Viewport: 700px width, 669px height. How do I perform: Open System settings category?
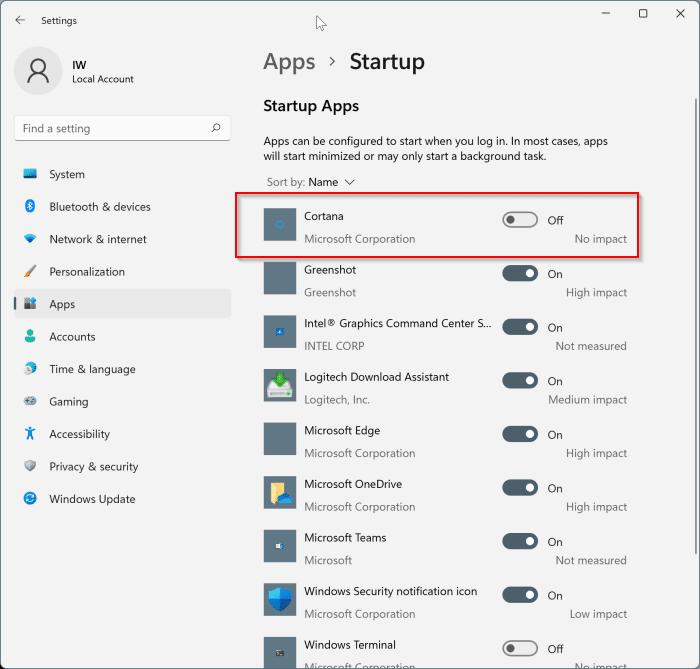coord(123,174)
